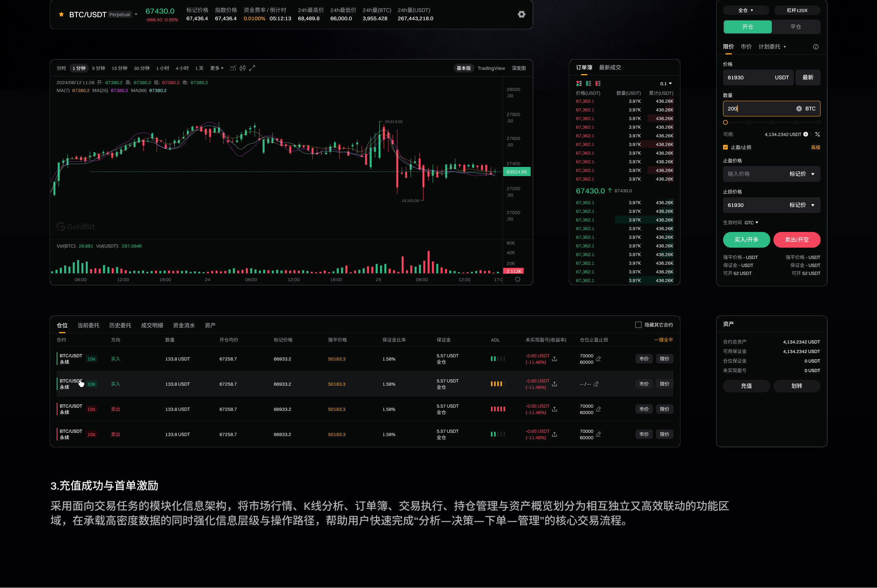Switch to the 成交明细 tab
The width and height of the screenshot is (877, 588).
coord(152,325)
